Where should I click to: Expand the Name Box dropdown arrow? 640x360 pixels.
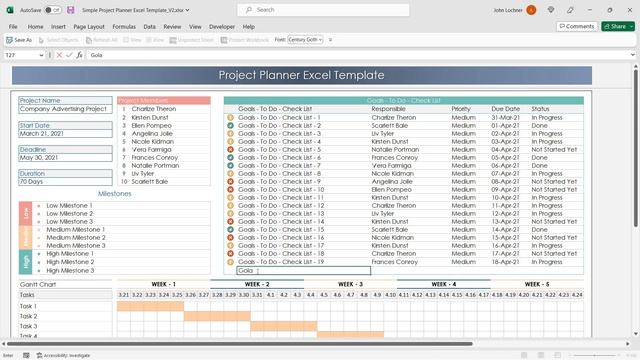pos(41,55)
